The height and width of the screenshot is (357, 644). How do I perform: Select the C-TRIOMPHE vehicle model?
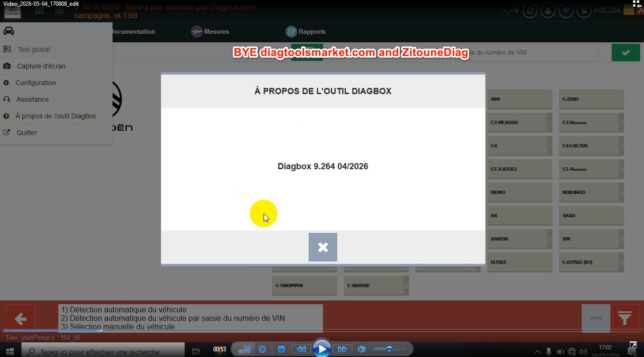pos(304,286)
